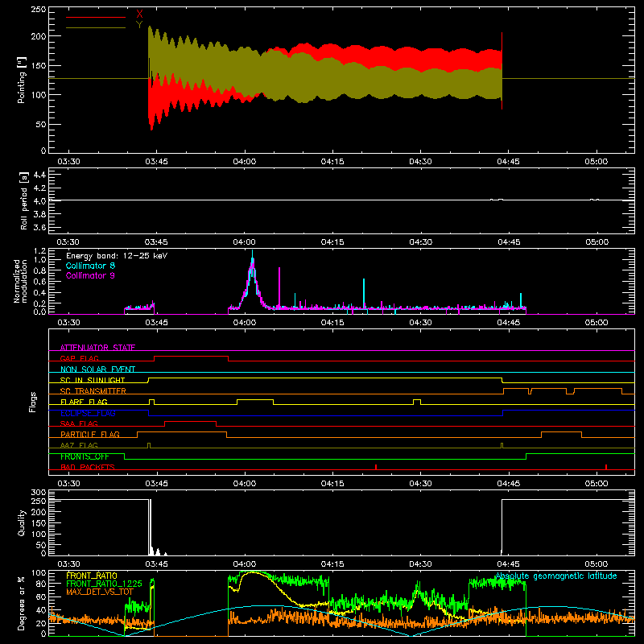The height and width of the screenshot is (644, 644).
Task: Click the SAA_FLAG label
Action: tap(79, 423)
